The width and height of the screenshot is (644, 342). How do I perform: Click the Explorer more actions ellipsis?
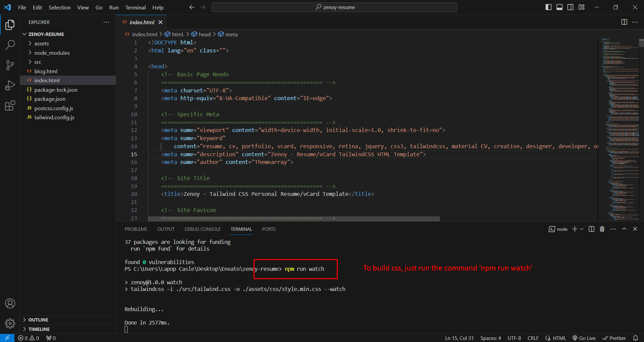coord(106,22)
